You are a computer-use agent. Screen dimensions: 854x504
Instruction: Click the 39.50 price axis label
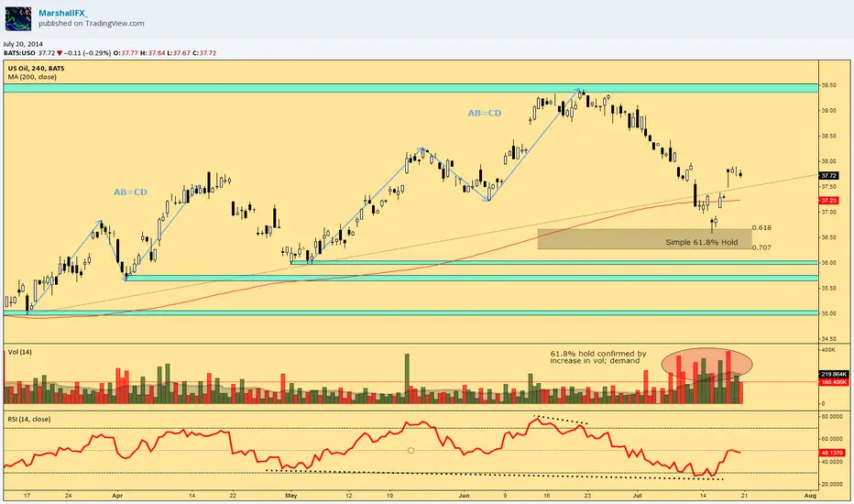coord(829,85)
